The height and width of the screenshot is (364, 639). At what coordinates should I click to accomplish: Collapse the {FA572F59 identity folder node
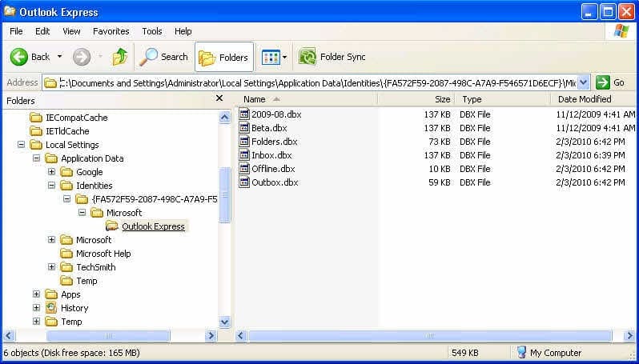tap(66, 199)
